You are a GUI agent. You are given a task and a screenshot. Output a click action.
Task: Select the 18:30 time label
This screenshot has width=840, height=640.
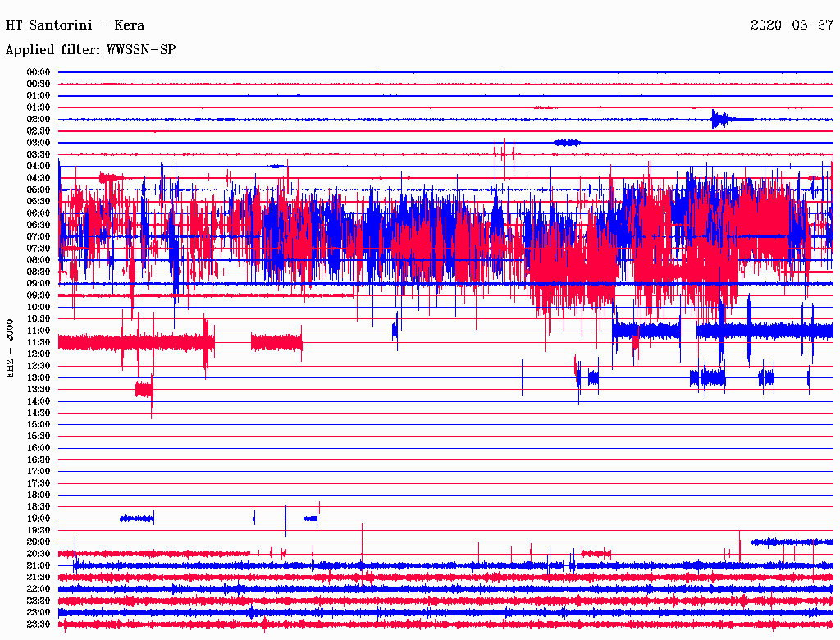39,507
